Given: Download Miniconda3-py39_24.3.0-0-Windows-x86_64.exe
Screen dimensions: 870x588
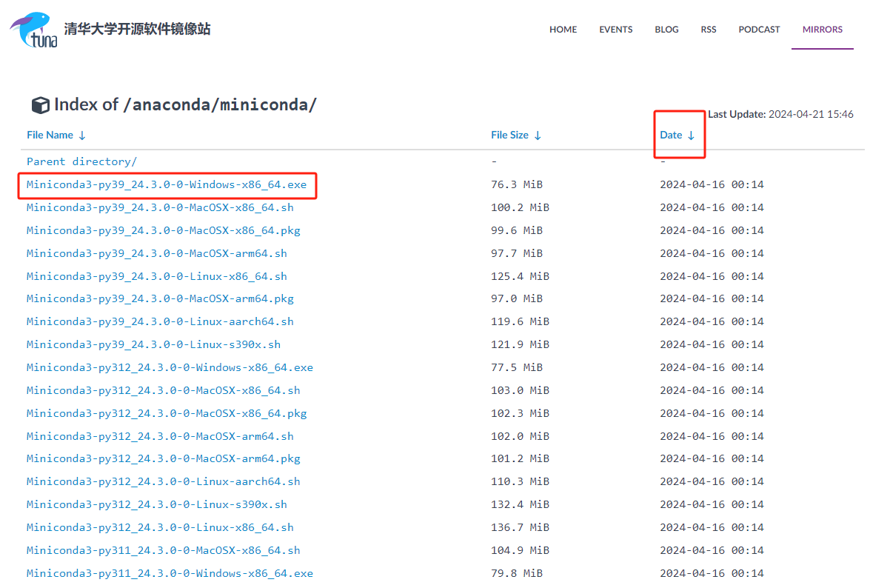Looking at the screenshot, I should [x=167, y=184].
